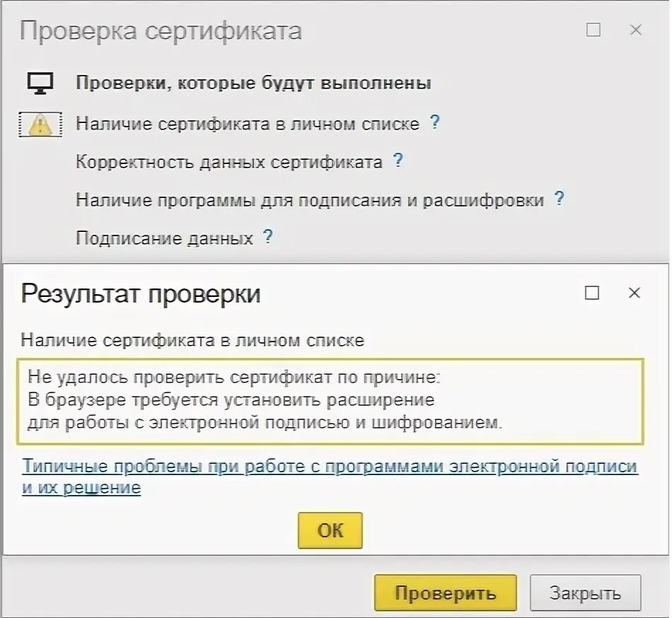Close the Проверка сертификата window with X

coord(636,30)
